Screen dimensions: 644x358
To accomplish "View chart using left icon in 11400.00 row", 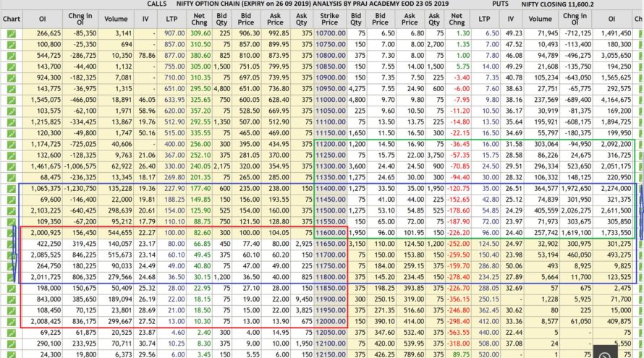I will (11, 189).
